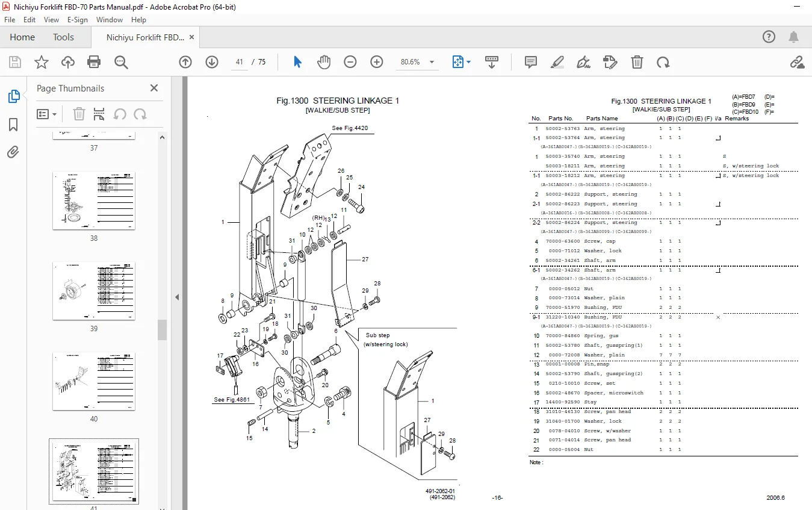The width and height of the screenshot is (812, 510).
Task: Open the E-Sign menu
Action: tap(77, 19)
